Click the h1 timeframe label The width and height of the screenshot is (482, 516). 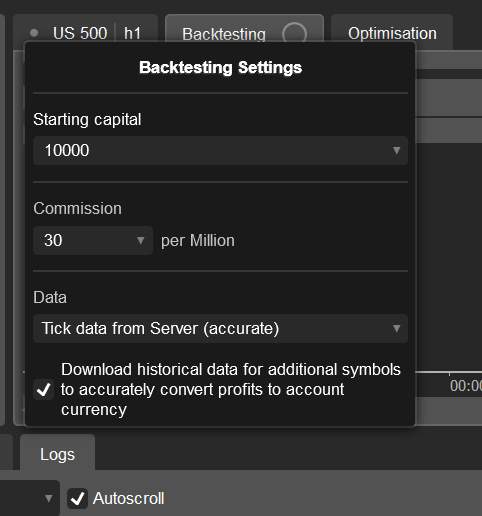[132, 33]
